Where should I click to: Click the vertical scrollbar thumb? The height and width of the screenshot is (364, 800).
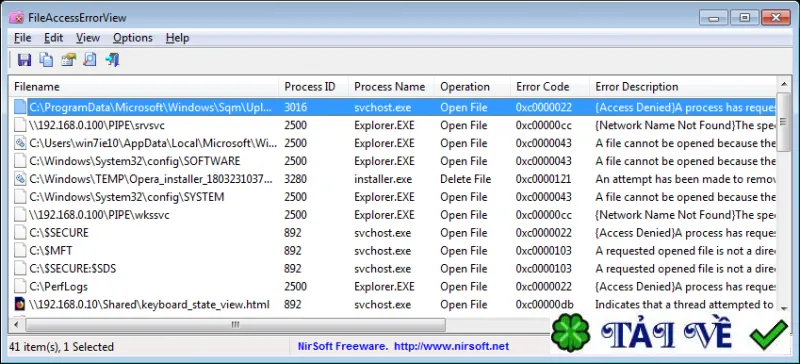(784, 122)
